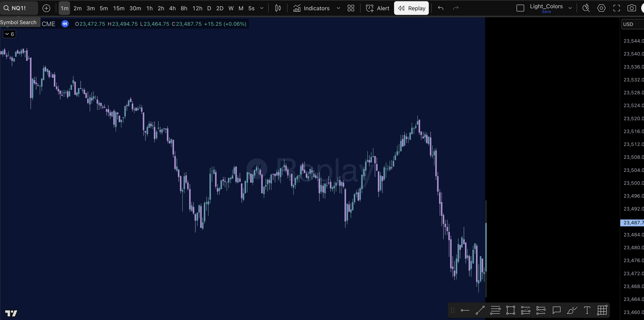This screenshot has height=320, width=644.
Task: Click the CME exchange label
Action: (49, 24)
